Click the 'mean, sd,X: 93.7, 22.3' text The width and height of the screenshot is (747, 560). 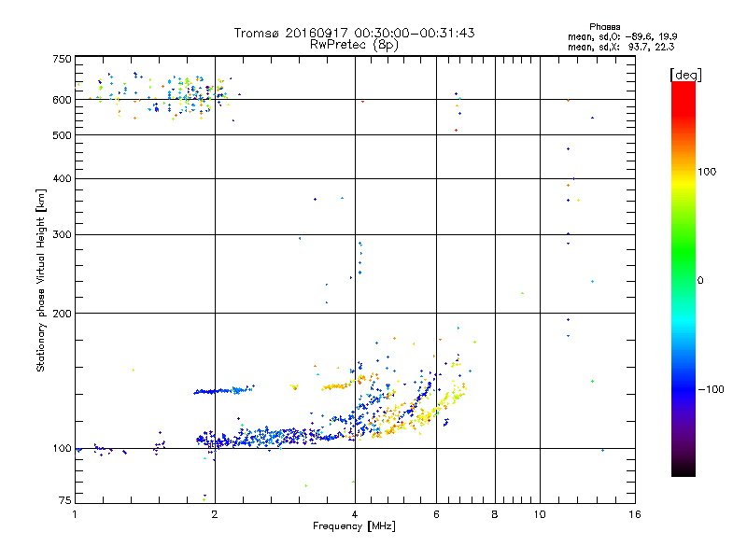(x=621, y=47)
